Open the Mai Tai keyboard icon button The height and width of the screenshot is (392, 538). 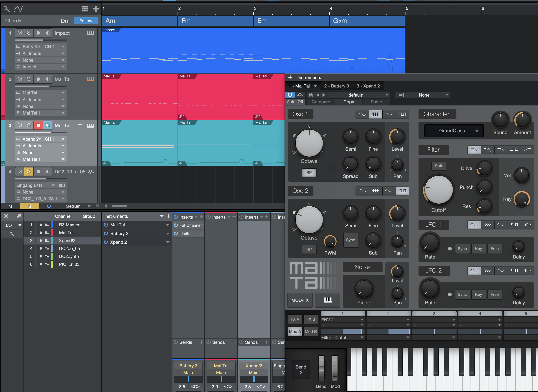click(327, 300)
